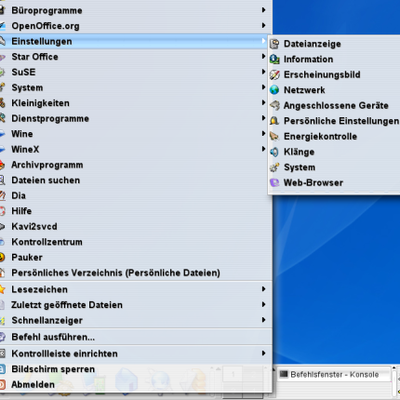The image size is (400, 400).
Task: Open the Wine menu entry
Action: (x=135, y=134)
